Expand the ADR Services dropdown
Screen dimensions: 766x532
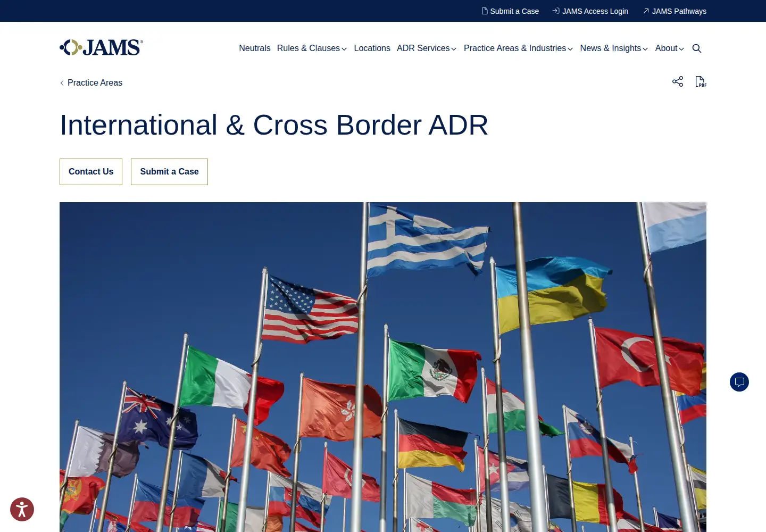click(x=427, y=48)
